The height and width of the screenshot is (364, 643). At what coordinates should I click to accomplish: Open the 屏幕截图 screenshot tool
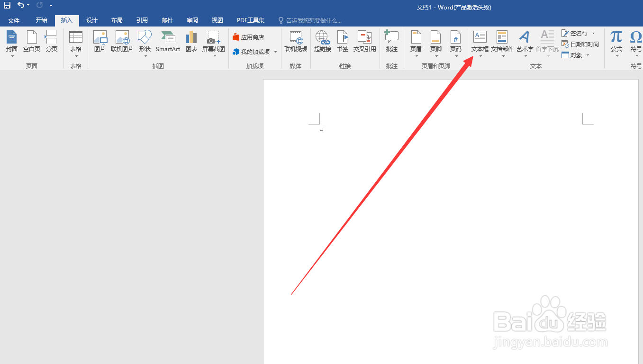[x=214, y=44]
